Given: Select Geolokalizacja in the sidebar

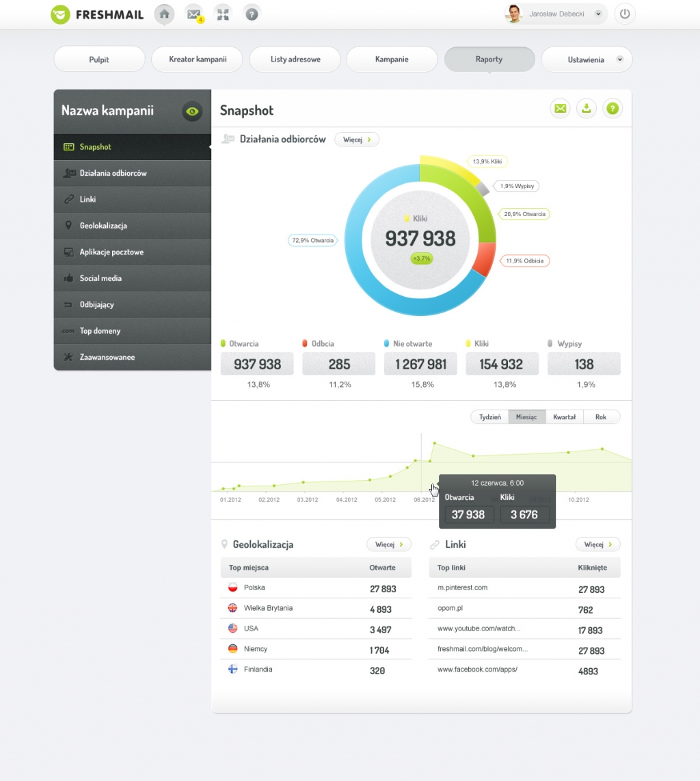Looking at the screenshot, I should [x=103, y=226].
